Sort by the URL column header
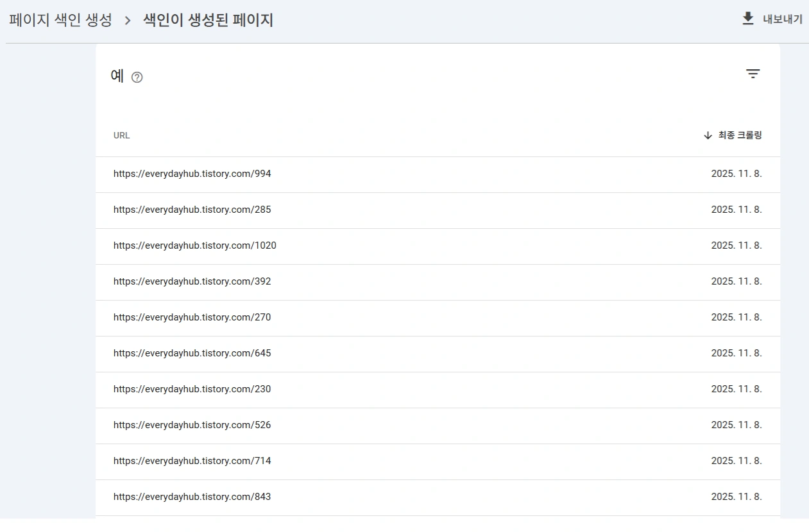The image size is (809, 532). click(x=121, y=135)
